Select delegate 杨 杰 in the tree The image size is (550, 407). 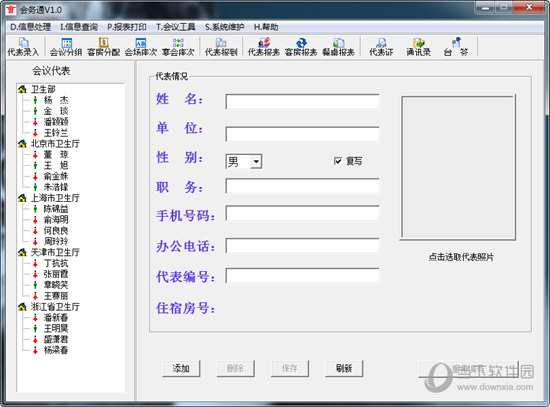pos(56,100)
